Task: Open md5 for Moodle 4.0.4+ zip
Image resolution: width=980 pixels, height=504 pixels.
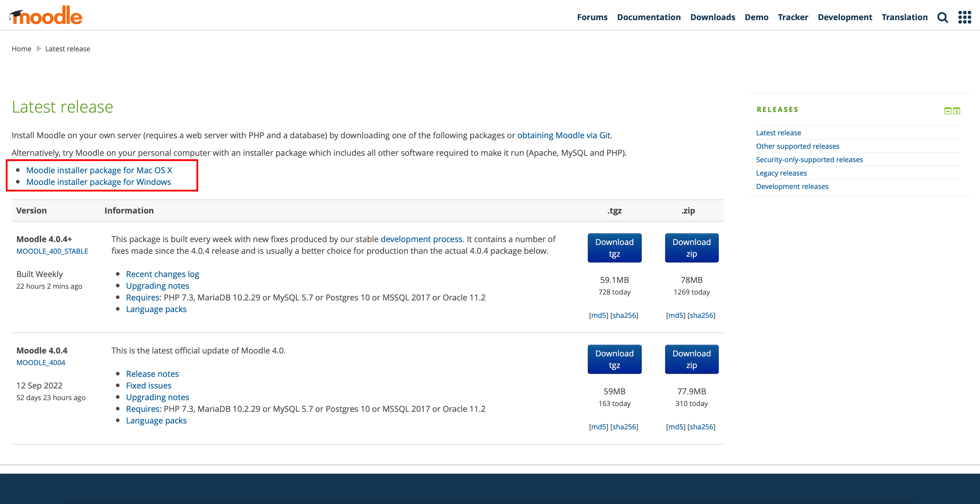Action: pyautogui.click(x=676, y=316)
